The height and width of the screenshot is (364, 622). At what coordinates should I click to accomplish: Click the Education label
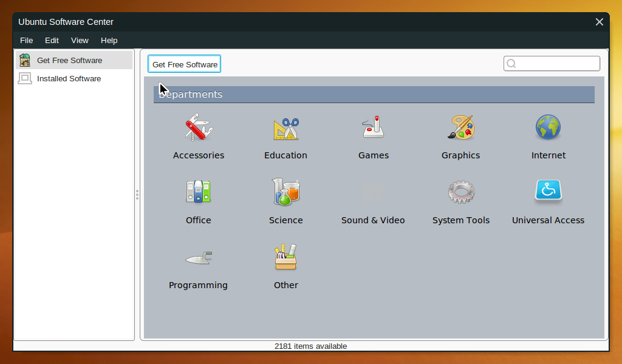coord(286,155)
